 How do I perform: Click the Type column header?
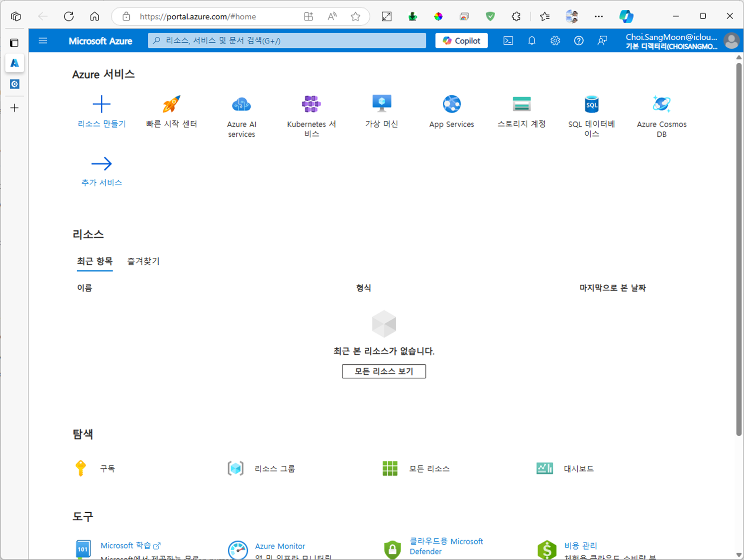(x=363, y=288)
